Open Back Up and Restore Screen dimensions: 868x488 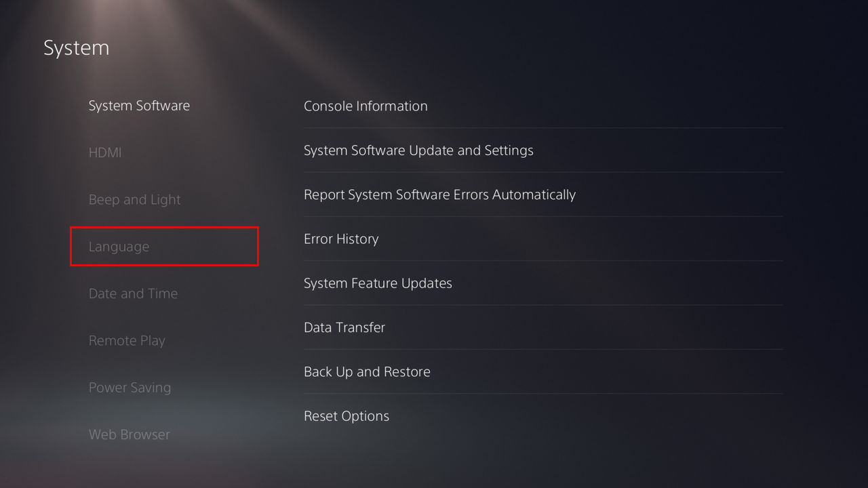click(x=367, y=371)
